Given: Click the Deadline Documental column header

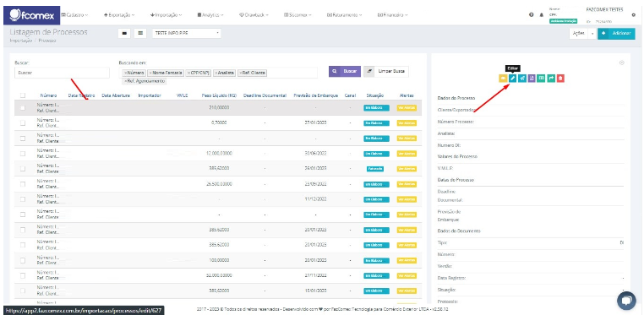Looking at the screenshot, I should click(265, 95).
